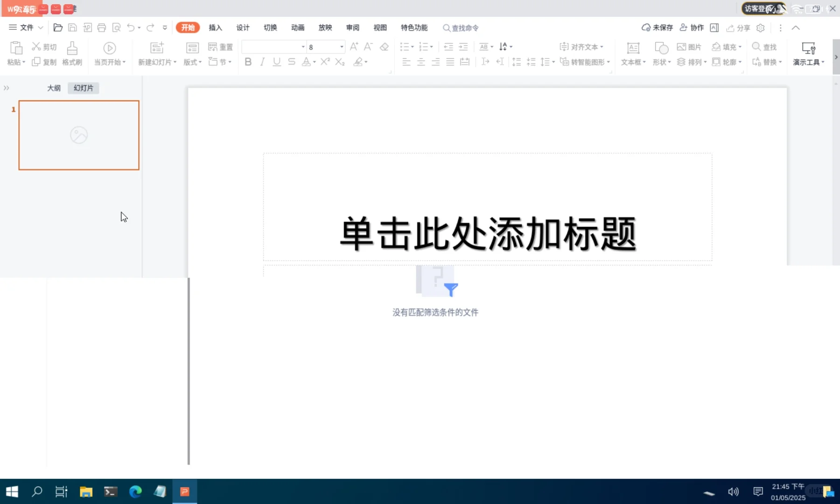Expand the slide layout (版式) dropdown
This screenshot has width=840, height=504.
click(x=199, y=62)
